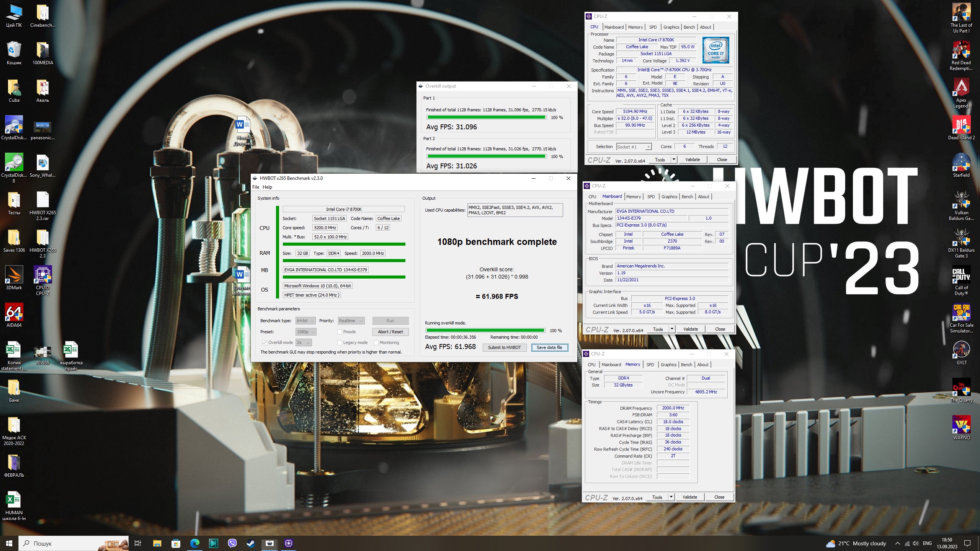Click the Пошук taskbar search box
980x551 pixels.
[x=74, y=543]
